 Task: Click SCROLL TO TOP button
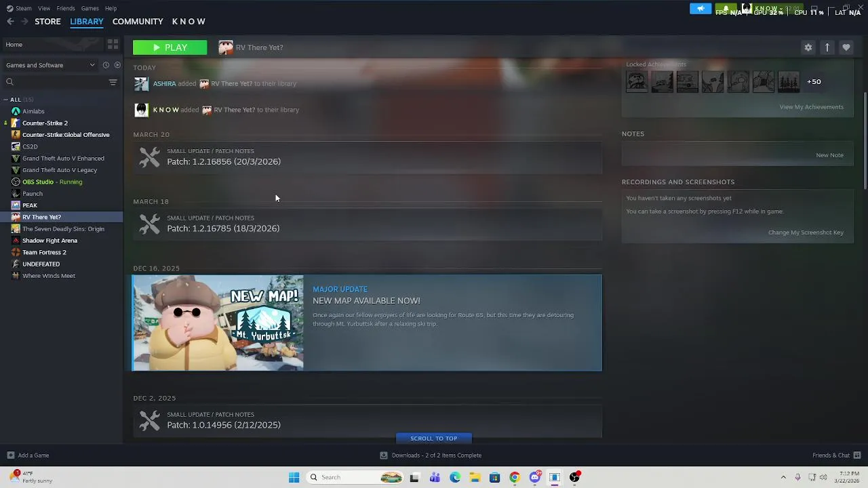click(x=433, y=439)
